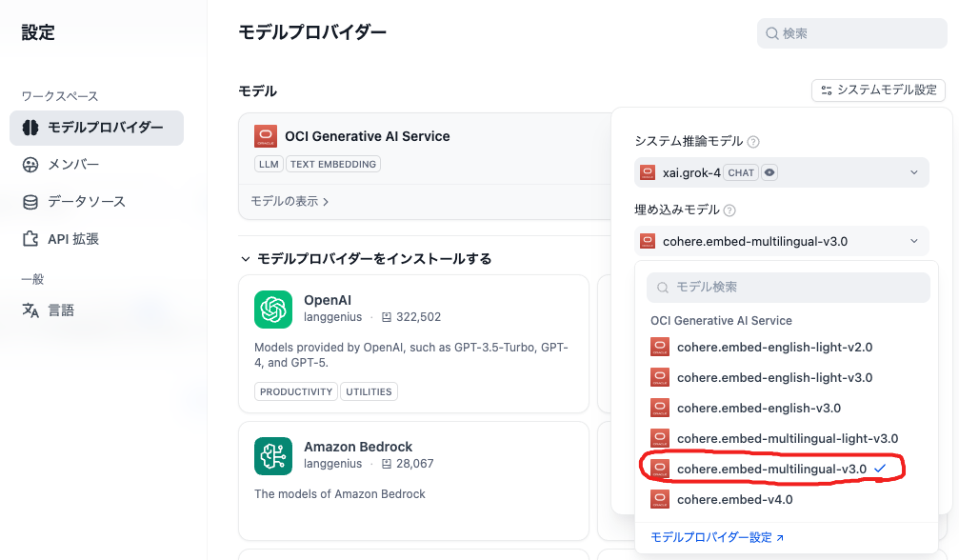Click the CHAT badge on xai.grok-4

741,172
